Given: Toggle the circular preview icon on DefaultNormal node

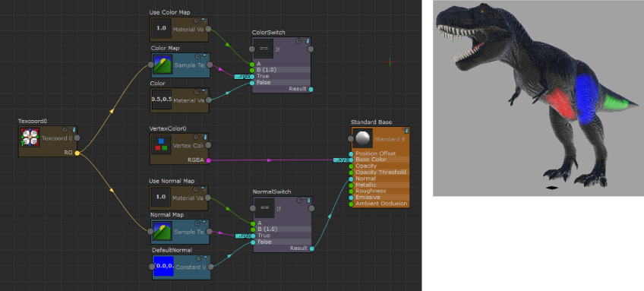Looking at the screenshot, I should pos(198,258).
